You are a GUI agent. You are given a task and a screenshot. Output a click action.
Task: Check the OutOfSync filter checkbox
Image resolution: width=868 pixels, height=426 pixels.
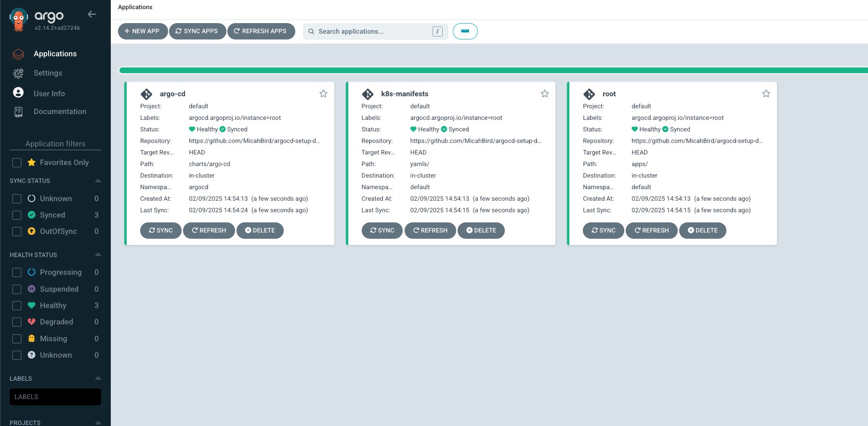click(x=17, y=232)
